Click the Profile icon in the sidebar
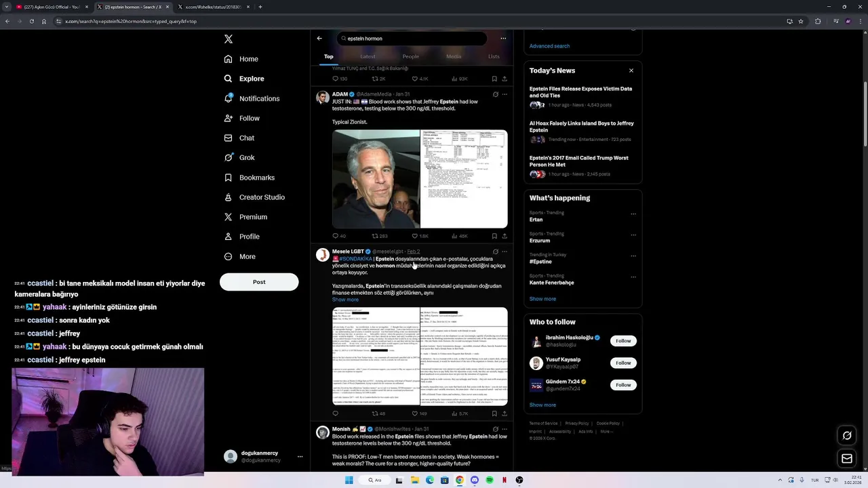 pos(229,237)
